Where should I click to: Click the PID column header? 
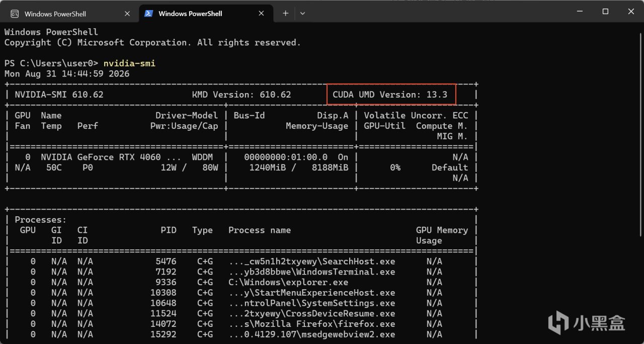pyautogui.click(x=169, y=230)
